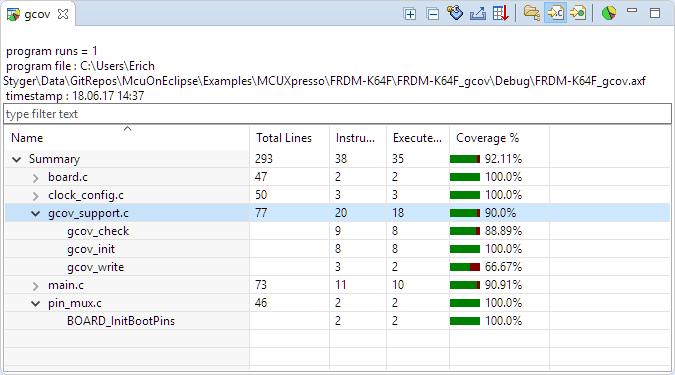The image size is (675, 375).
Task: Maximize the gcov view
Action: pyautogui.click(x=655, y=13)
